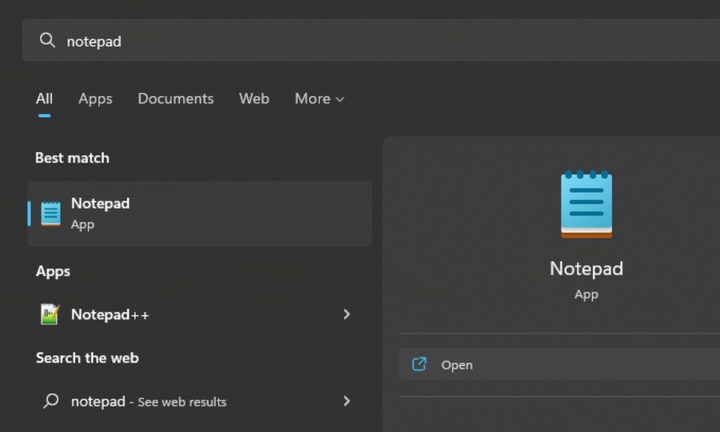Click the Notepad icon in Best match

51,213
